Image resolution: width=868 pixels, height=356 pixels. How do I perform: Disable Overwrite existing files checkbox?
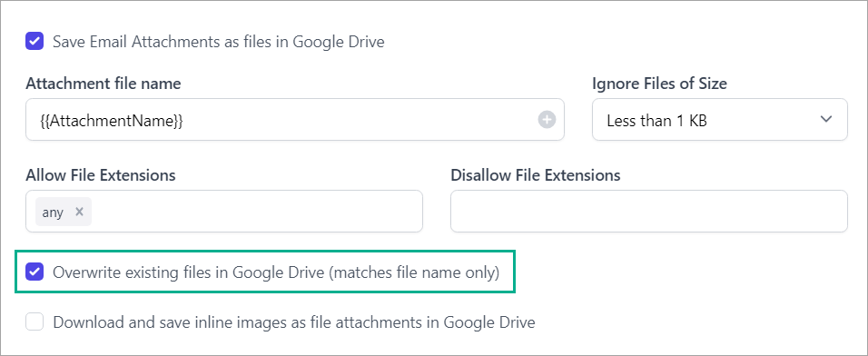[35, 272]
